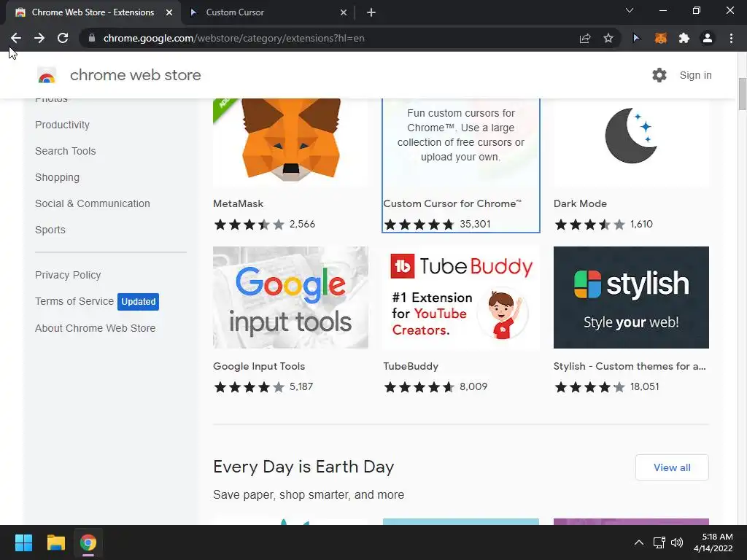Open the taskbar clock and date
747x560 pixels.
tap(713, 542)
